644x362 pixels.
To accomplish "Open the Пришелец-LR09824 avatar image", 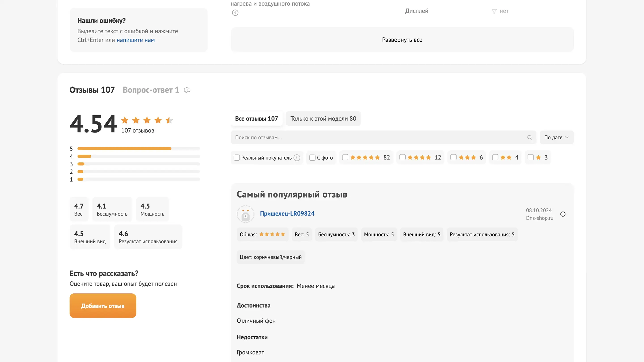I will click(x=246, y=214).
